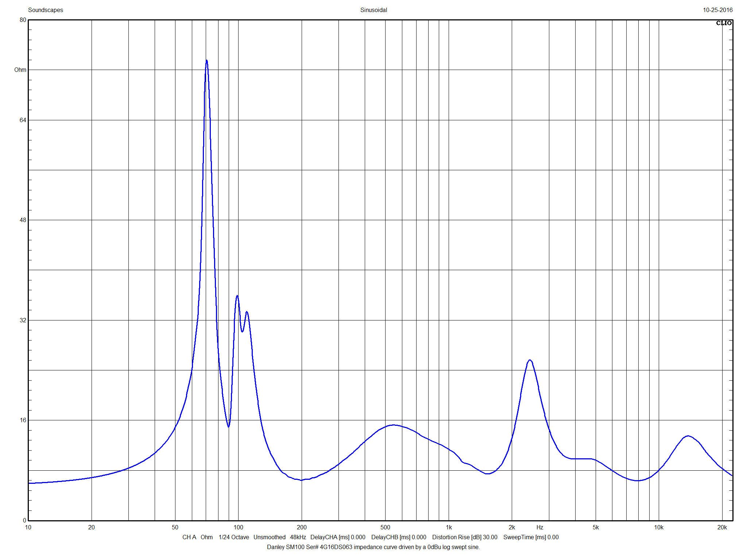Click the Distortion Rise [dB] 30.00 text
Screen dimensions: 747x560
point(465,537)
